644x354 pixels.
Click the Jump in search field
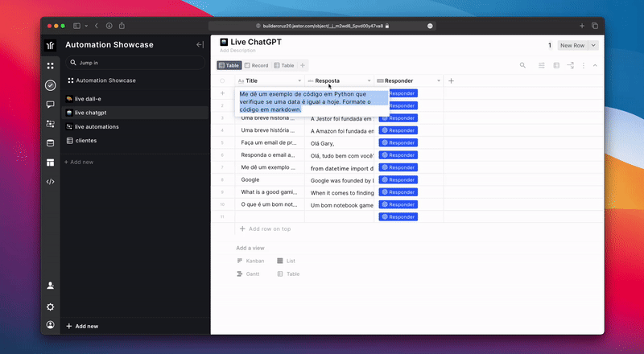click(135, 63)
